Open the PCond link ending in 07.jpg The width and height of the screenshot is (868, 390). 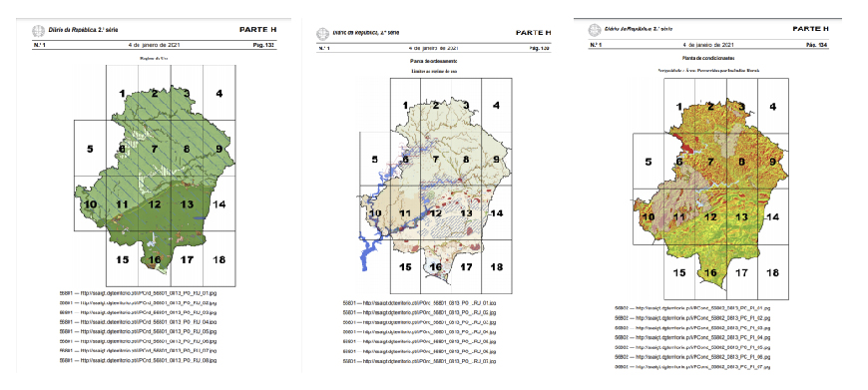pyautogui.click(x=692, y=367)
